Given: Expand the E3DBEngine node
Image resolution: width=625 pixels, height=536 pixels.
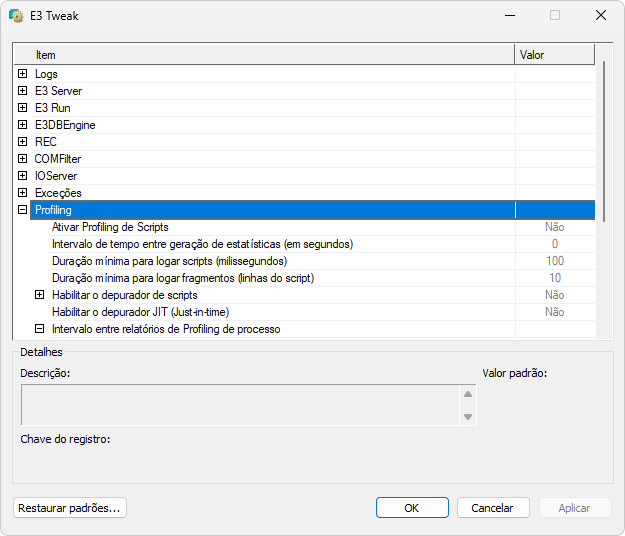Looking at the screenshot, I should coord(23,125).
